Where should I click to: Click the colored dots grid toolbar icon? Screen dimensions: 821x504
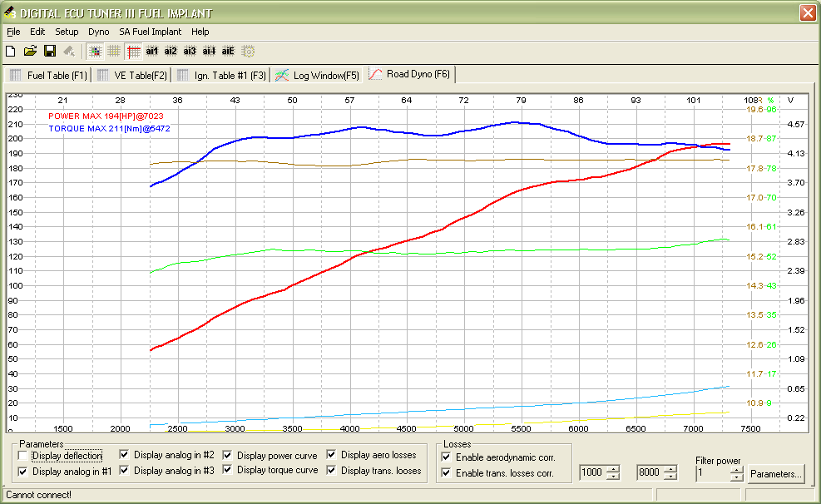(x=95, y=51)
